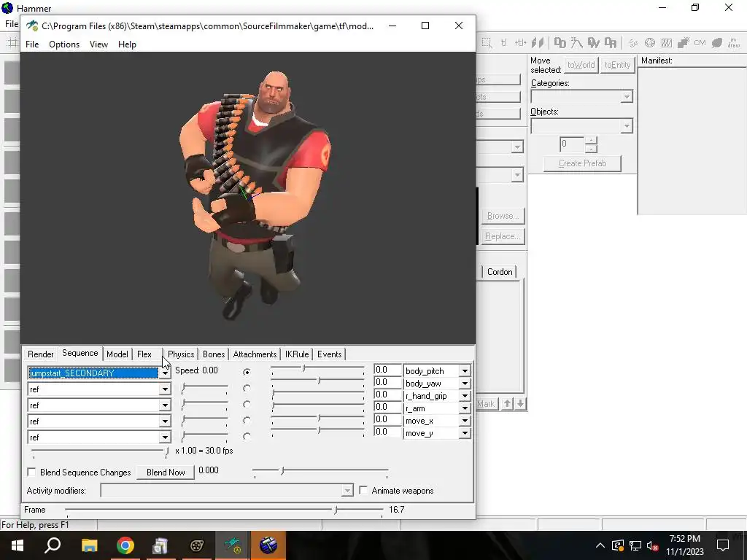Switch to the Model tab
The height and width of the screenshot is (560, 747).
pos(117,354)
